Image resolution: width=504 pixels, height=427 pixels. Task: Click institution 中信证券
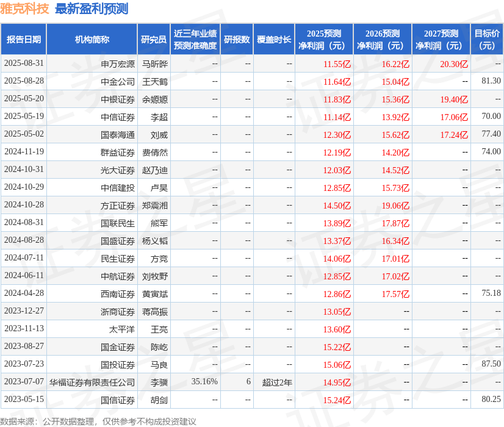pos(118,117)
